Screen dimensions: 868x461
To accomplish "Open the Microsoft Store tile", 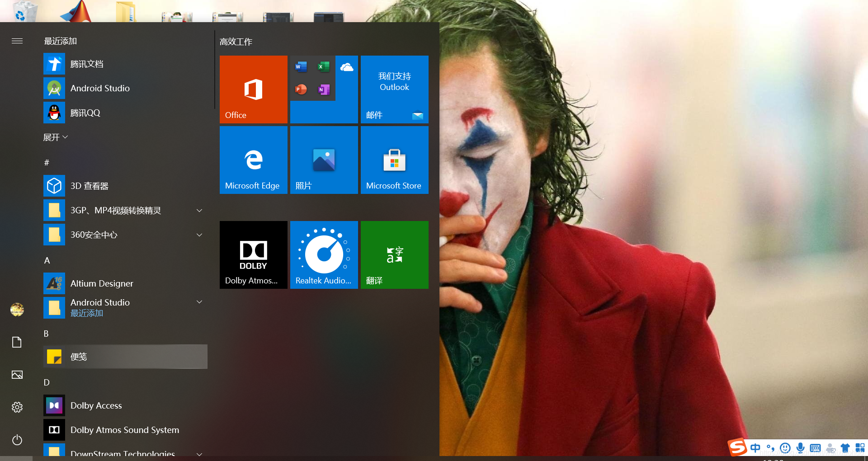I will [x=395, y=160].
